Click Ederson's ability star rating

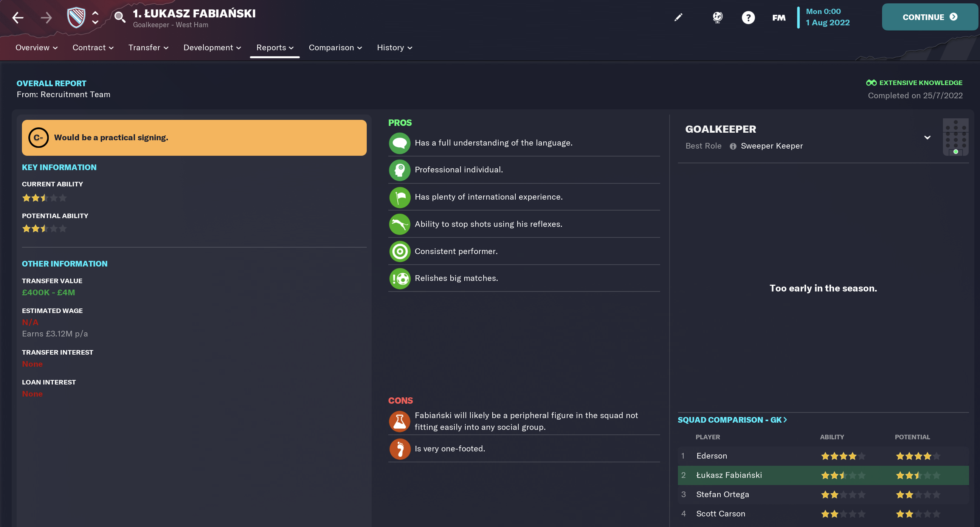pyautogui.click(x=843, y=456)
